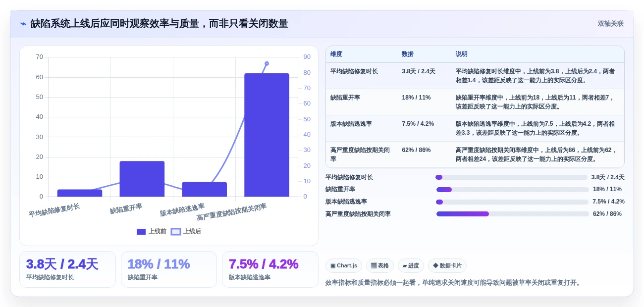Viewport: 644px width, 307px height.
Task: Click the lightning bolt icon beside the title
Action: tap(23, 24)
